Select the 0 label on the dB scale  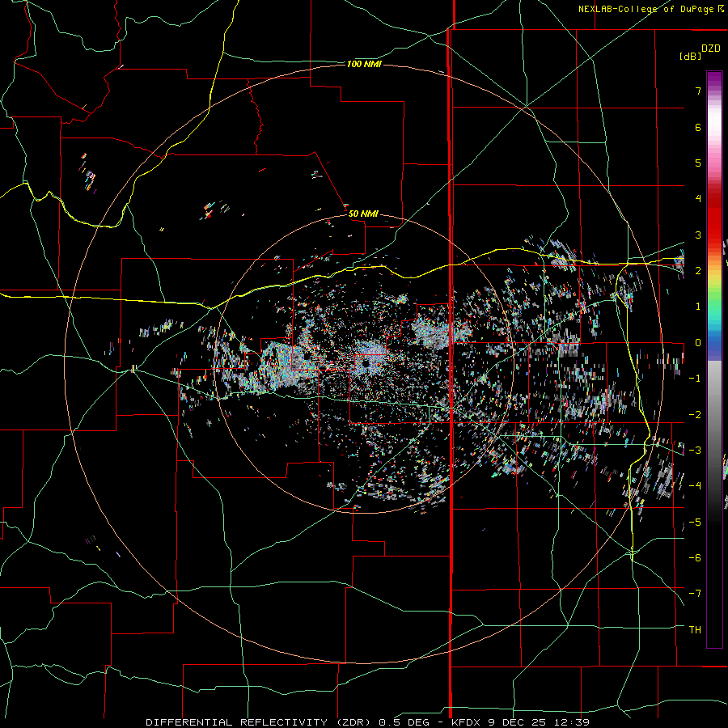click(x=698, y=343)
